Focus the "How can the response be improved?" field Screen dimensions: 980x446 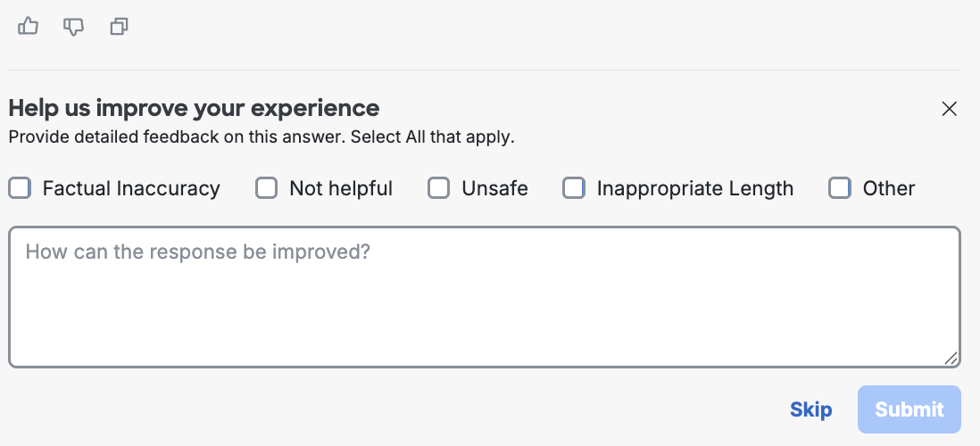click(484, 296)
